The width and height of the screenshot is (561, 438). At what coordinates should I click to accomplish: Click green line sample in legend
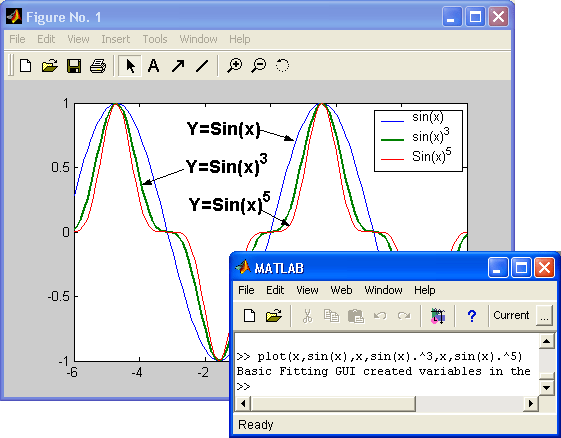tap(392, 140)
